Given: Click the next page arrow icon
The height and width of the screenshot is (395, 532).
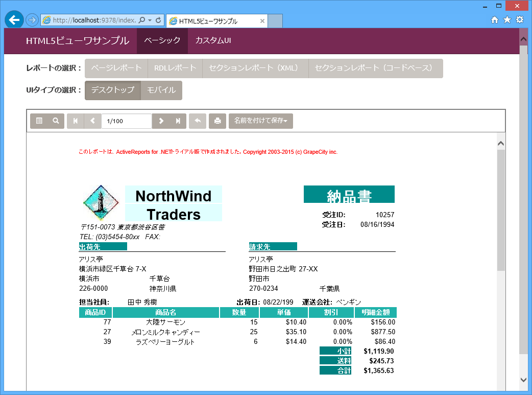Looking at the screenshot, I should [x=161, y=121].
